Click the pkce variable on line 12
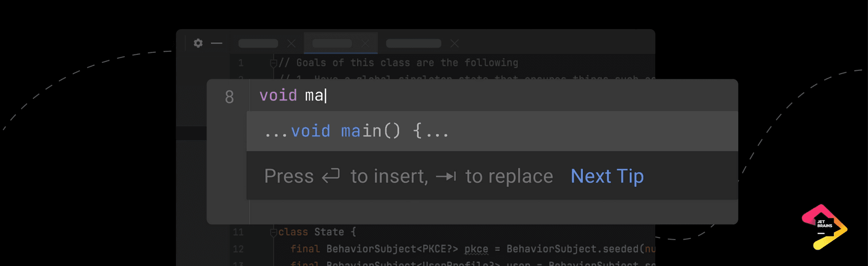868x266 pixels. tap(476, 249)
